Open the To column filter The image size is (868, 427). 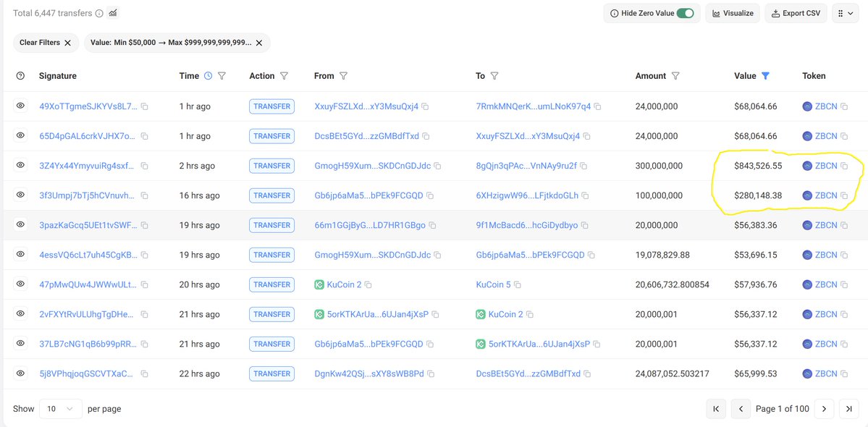tap(494, 76)
